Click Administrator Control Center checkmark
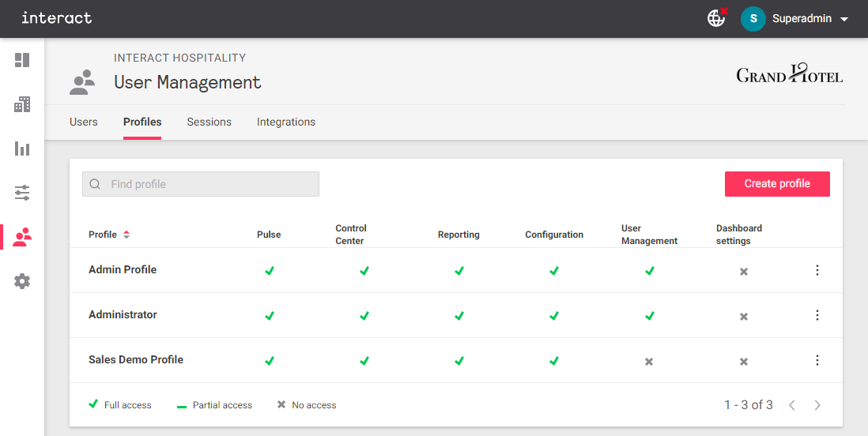The width and height of the screenshot is (868, 436). [364, 316]
